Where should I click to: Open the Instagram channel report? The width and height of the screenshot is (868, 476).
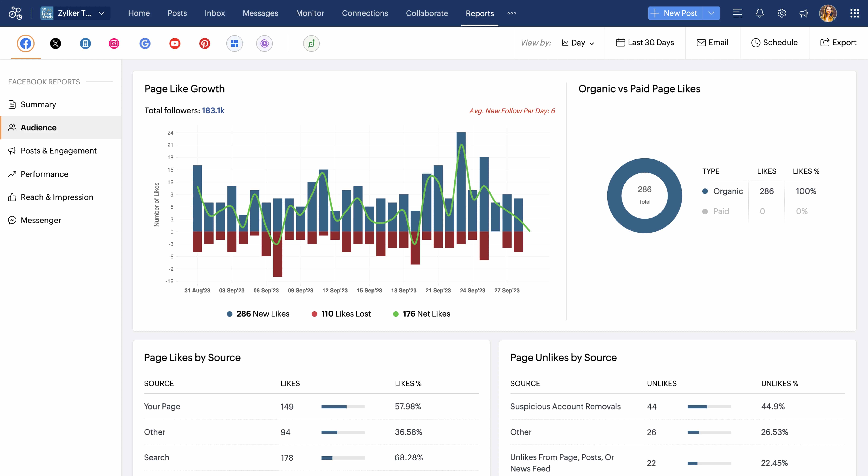coord(114,43)
